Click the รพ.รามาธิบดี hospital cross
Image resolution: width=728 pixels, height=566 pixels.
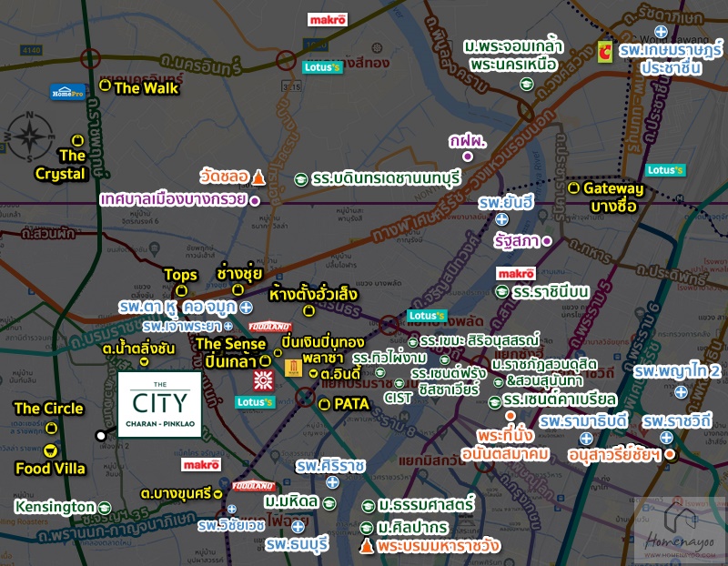point(586,439)
